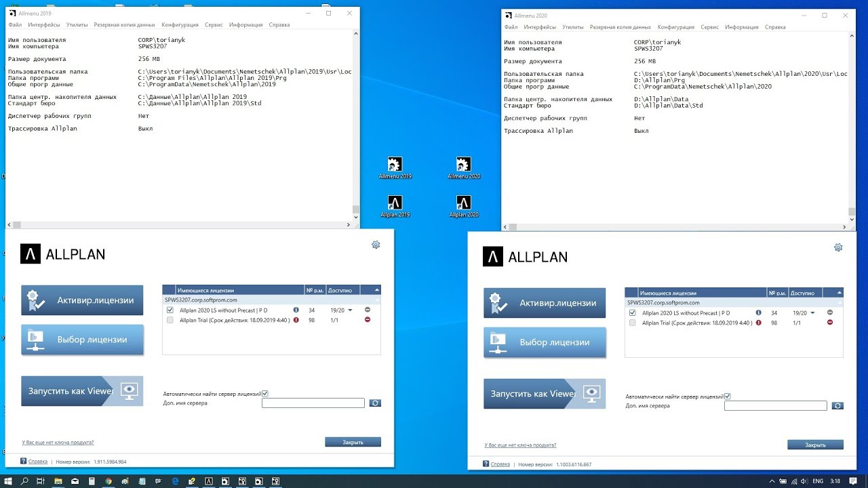Click red warning icon for Allplan Trial, left dialog
This screenshot has height=488, width=868.
click(296, 320)
